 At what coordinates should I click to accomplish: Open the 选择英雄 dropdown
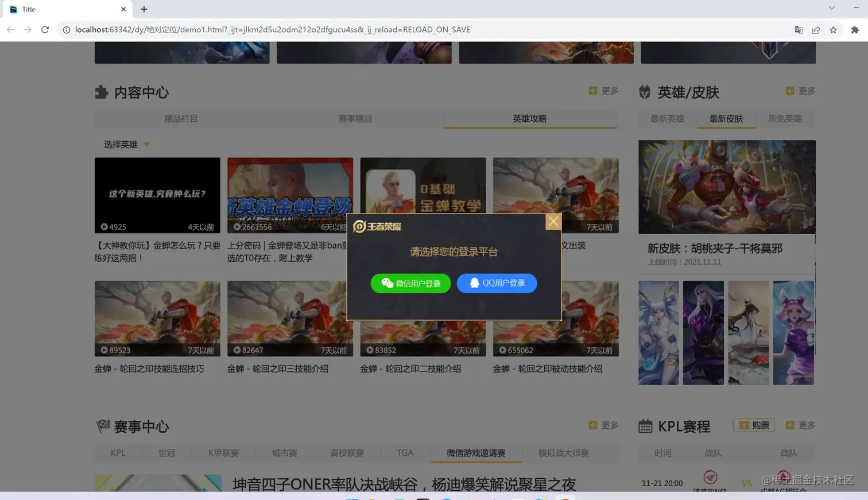126,145
